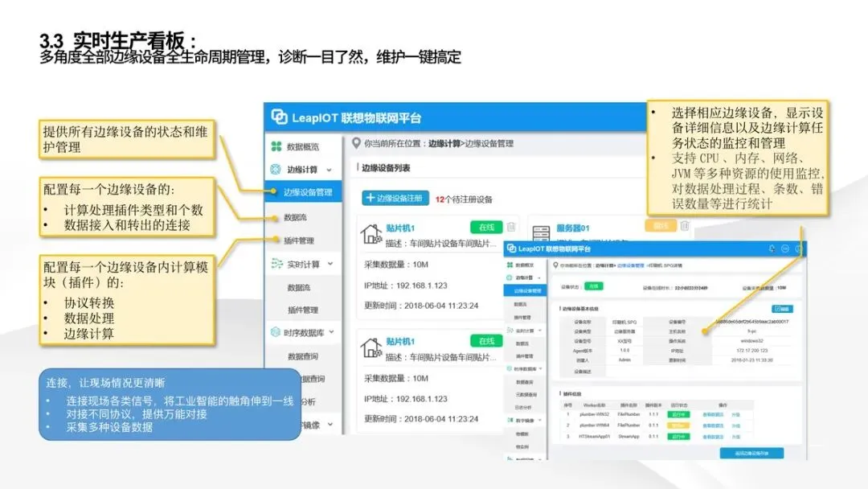Click the 数字镜像 icon in front window sidebar
Viewport: 868px width, 489px height.
(510, 420)
